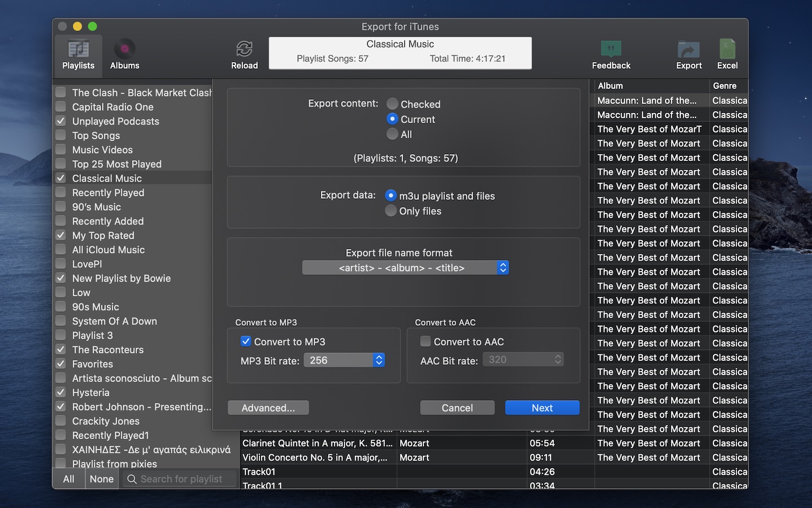Image resolution: width=812 pixels, height=508 pixels.
Task: Select the Current export content option
Action: (392, 119)
